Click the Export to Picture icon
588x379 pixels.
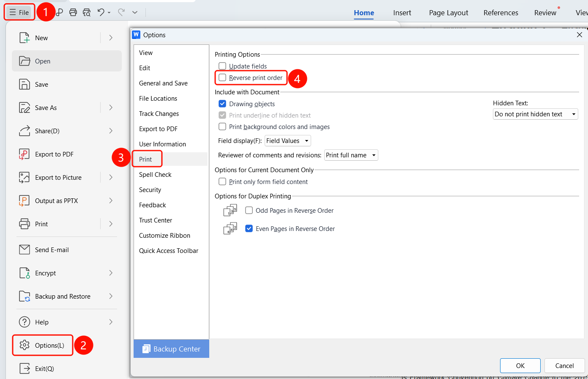point(25,177)
